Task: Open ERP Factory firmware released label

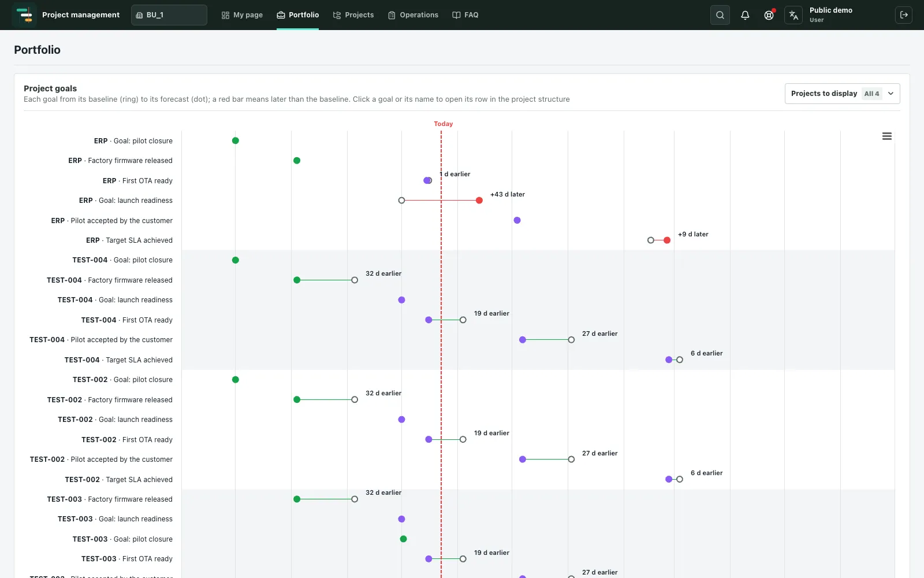Action: tap(120, 161)
